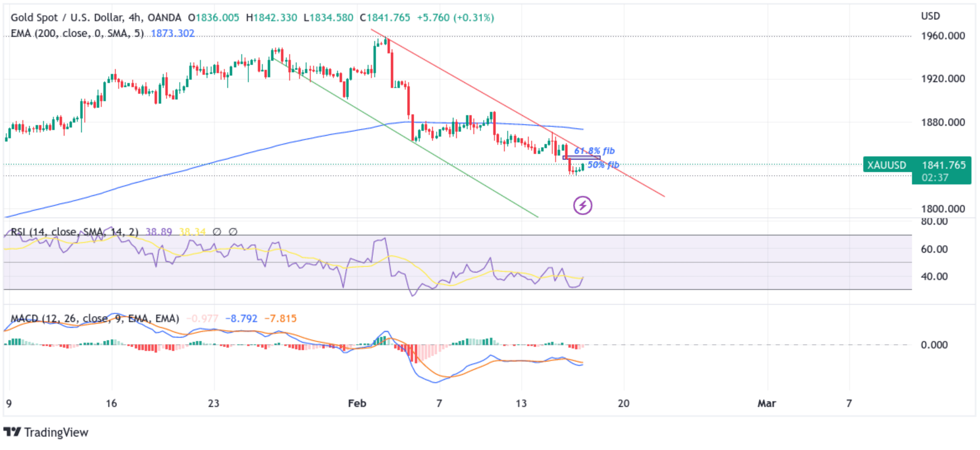Click the RSI SMA value 38.34
The width and height of the screenshot is (980, 450).
click(x=192, y=232)
